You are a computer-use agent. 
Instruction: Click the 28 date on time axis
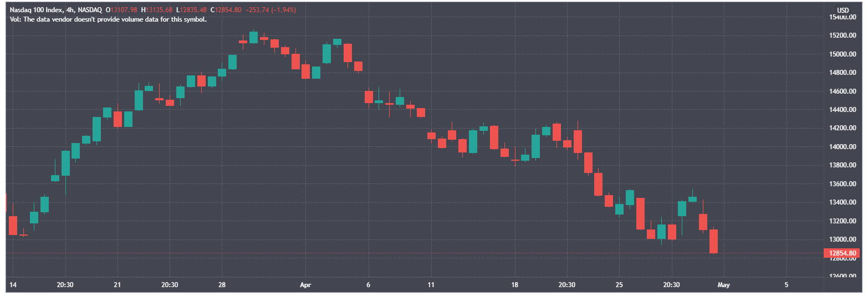click(221, 285)
